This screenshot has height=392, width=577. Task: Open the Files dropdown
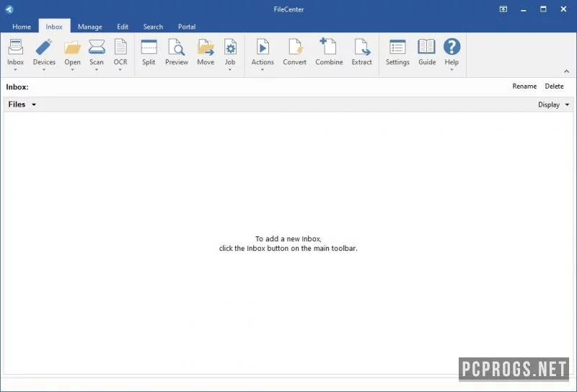pos(22,104)
